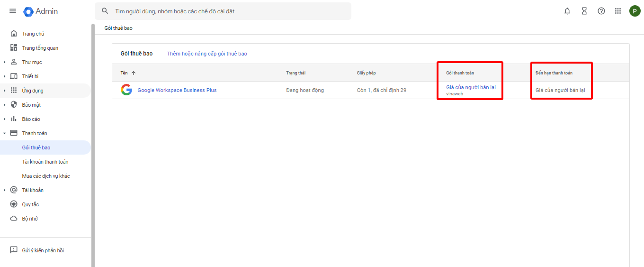Open the hourglass tasks icon
Viewport: 644px width, 267px height.
pos(584,11)
